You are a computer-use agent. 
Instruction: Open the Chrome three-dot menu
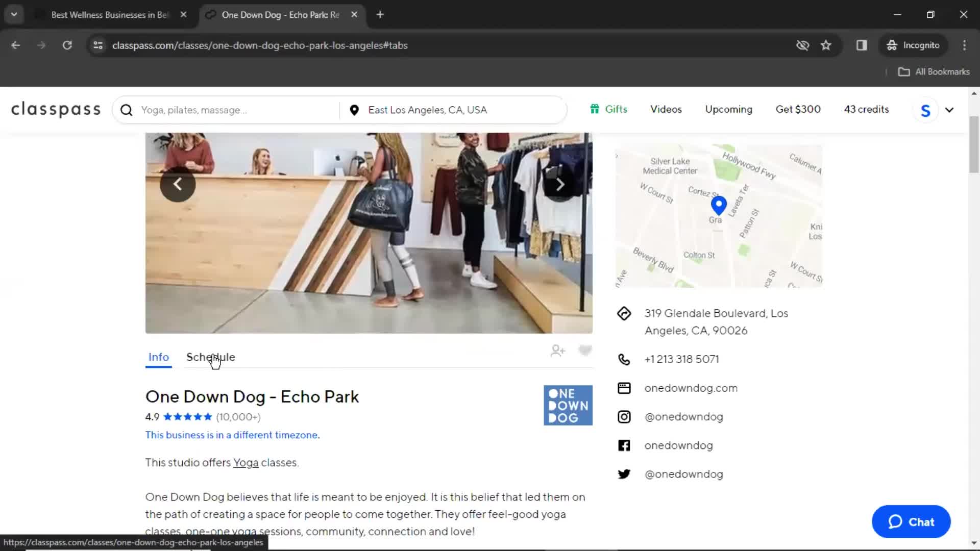964,45
